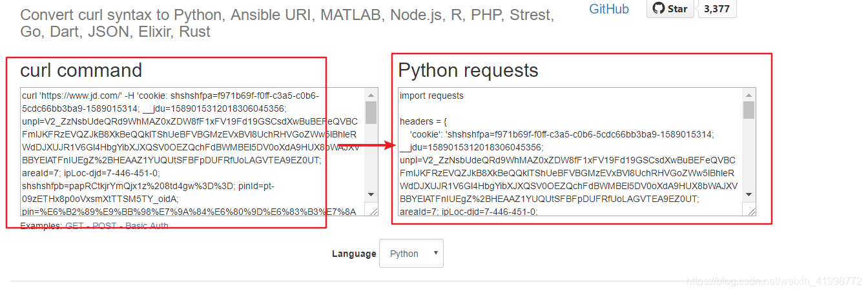Click the 'Language' label
868x293 pixels.
click(354, 254)
